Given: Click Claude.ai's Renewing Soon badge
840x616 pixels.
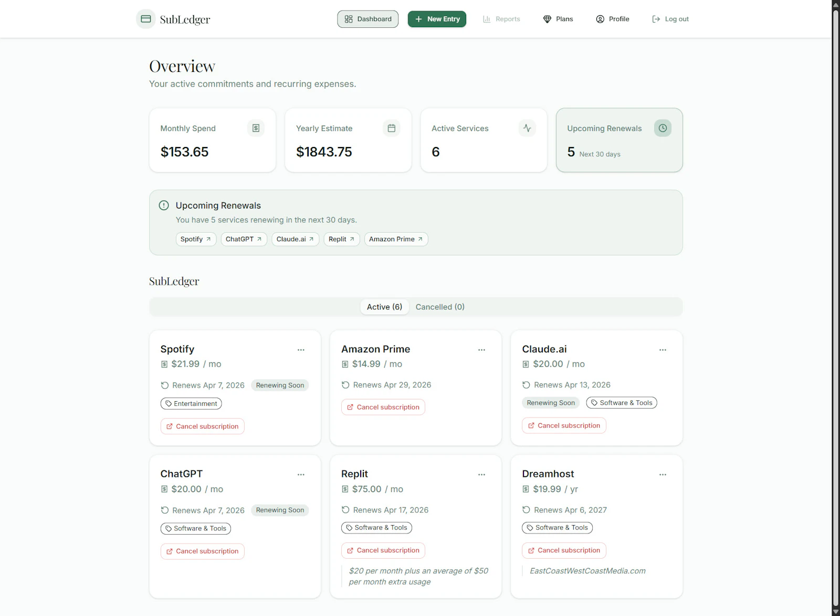Looking at the screenshot, I should point(551,403).
